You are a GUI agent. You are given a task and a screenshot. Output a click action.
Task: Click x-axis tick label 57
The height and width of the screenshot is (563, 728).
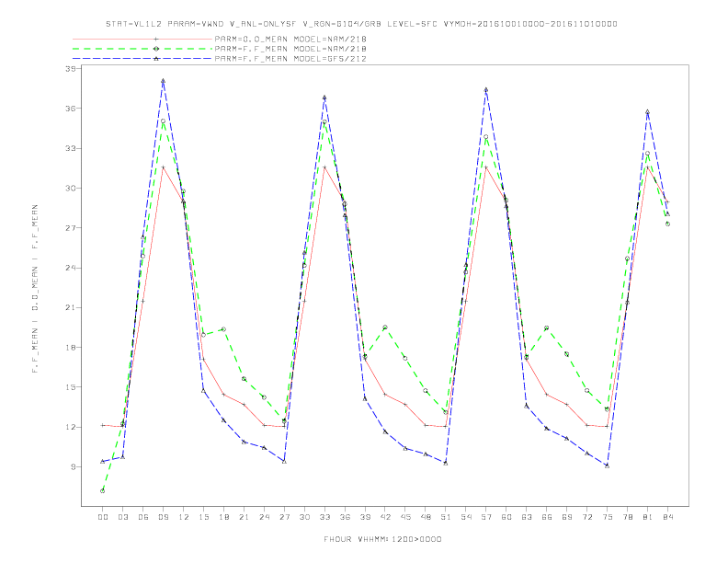pos(486,517)
